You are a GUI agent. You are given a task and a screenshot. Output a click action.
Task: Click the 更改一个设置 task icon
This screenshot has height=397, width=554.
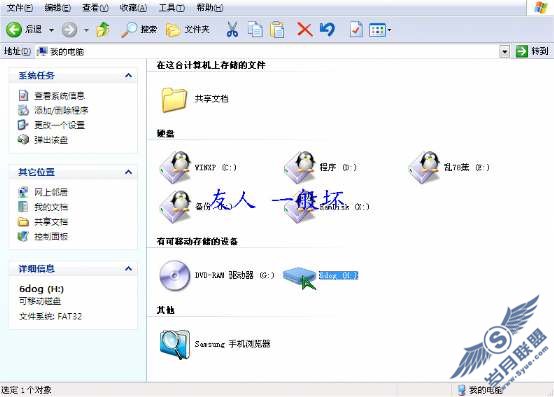(x=23, y=125)
